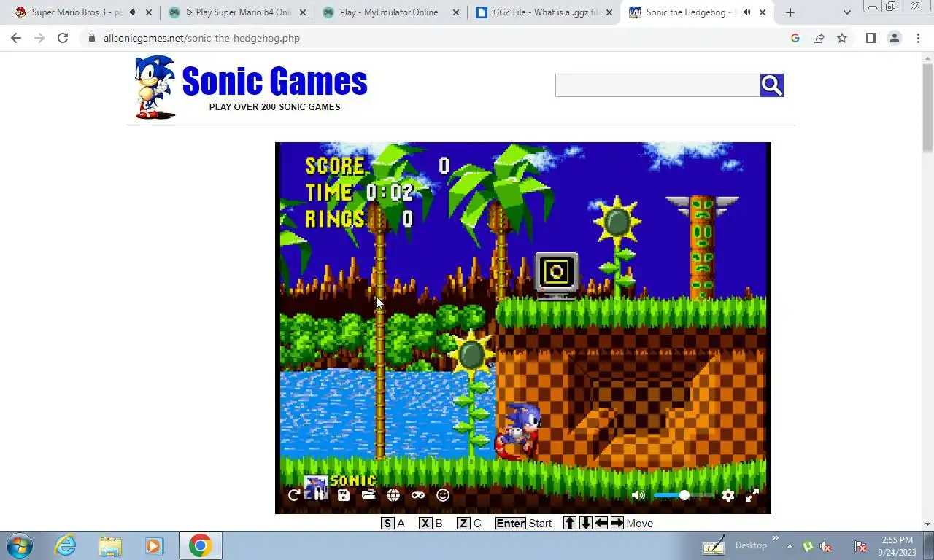Share this page via share icon

(819, 38)
